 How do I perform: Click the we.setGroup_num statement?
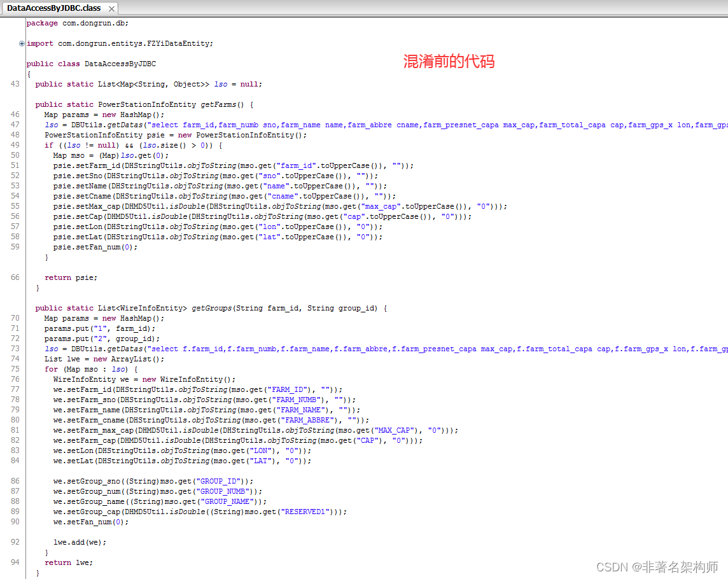pos(158,492)
